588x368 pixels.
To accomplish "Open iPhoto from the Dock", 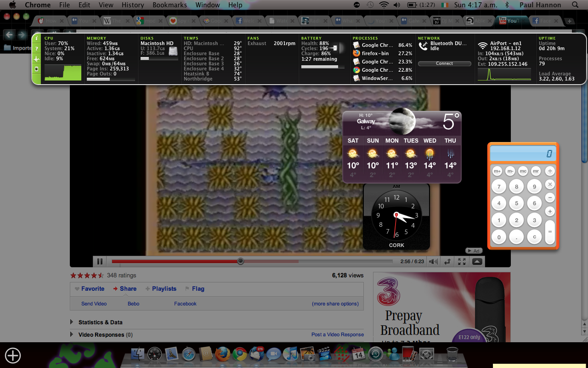I will coord(307,354).
